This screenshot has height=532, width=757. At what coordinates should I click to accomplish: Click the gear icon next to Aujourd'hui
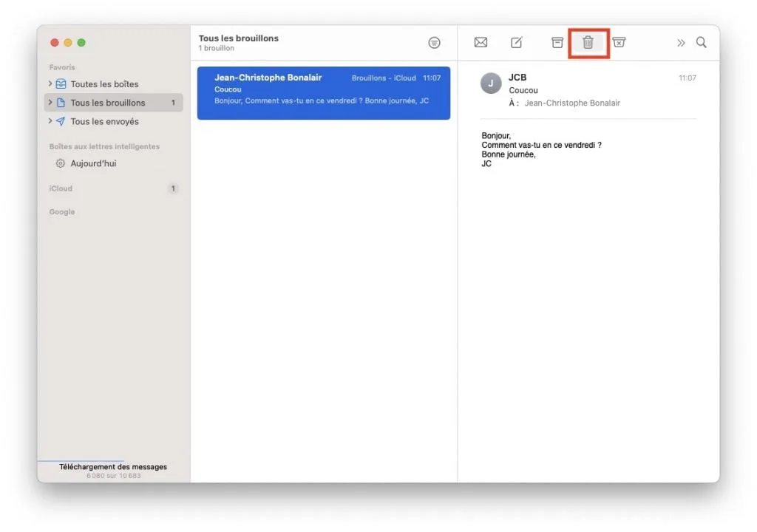[61, 163]
